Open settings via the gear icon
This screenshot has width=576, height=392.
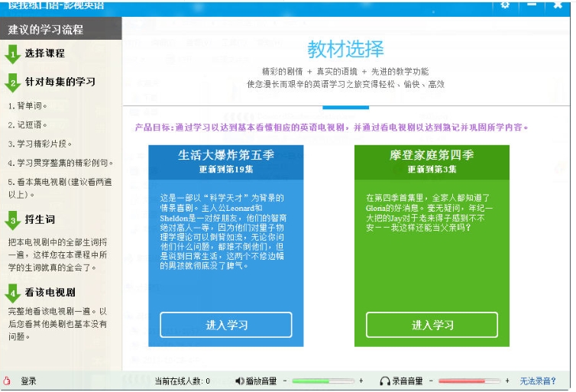click(x=505, y=5)
